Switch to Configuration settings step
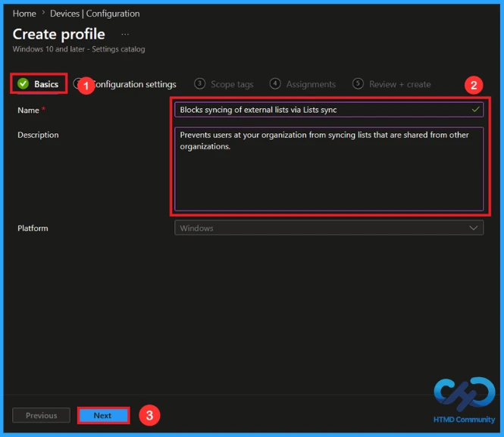Image resolution: width=504 pixels, height=437 pixels. point(125,84)
